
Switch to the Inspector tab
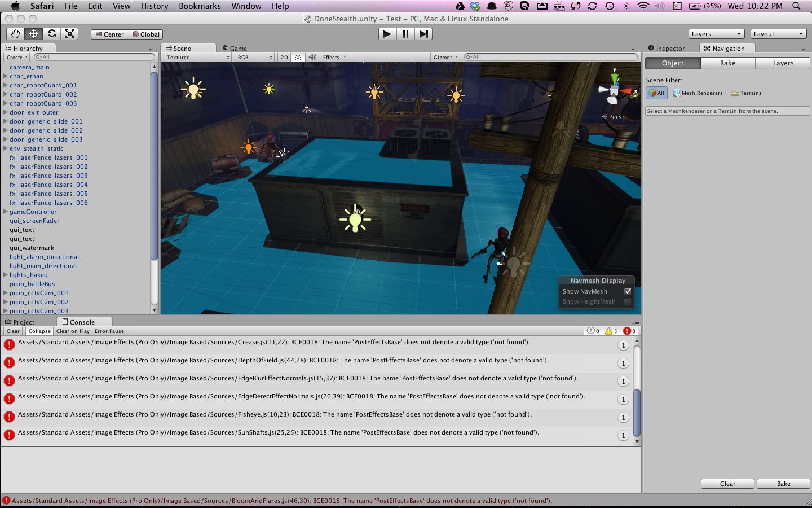click(667, 49)
